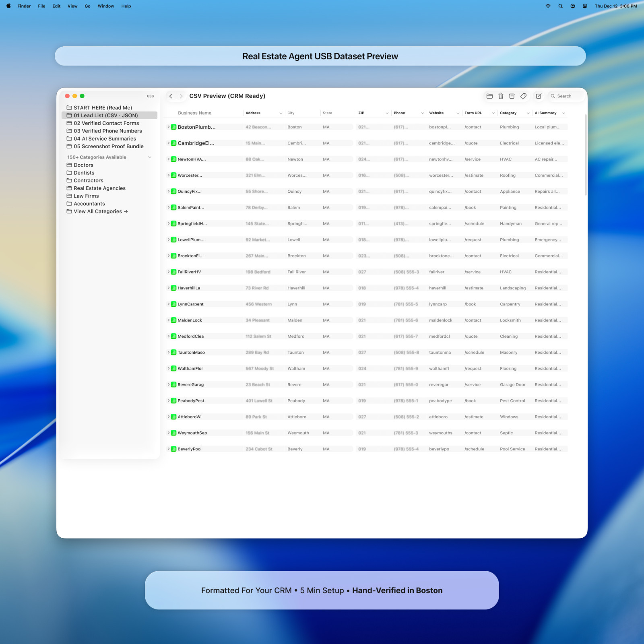This screenshot has height=644, width=644.
Task: Click inside the Search field
Action: tap(566, 96)
